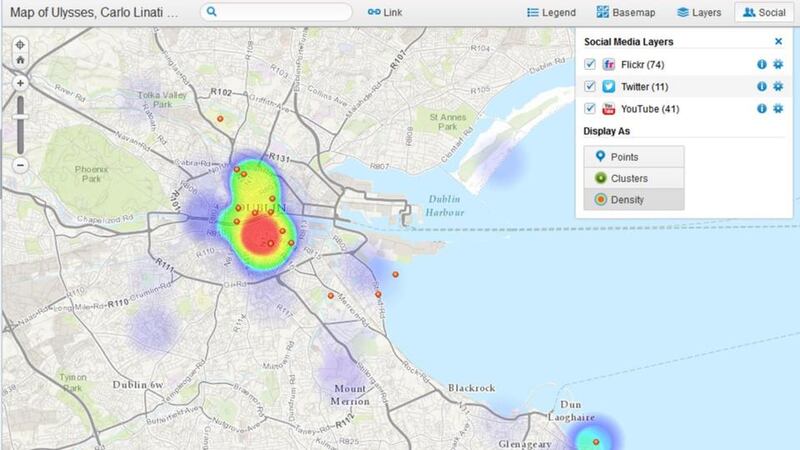The width and height of the screenshot is (800, 450).
Task: Disable the YouTube layer checkbox
Action: point(590,109)
